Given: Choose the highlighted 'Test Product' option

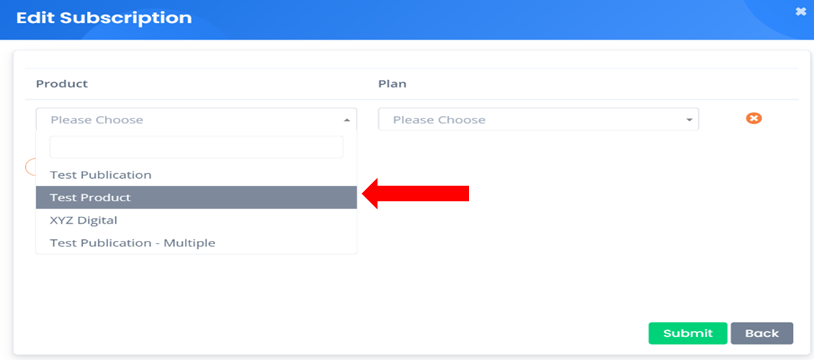Looking at the screenshot, I should click(196, 197).
